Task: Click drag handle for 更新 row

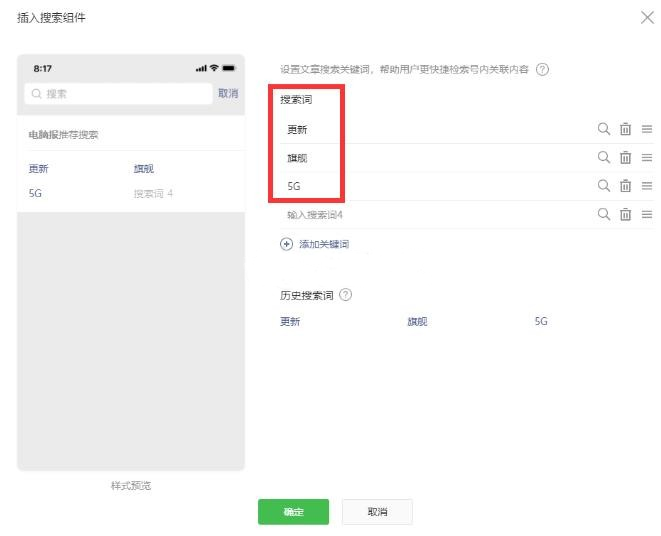Action: 647,129
